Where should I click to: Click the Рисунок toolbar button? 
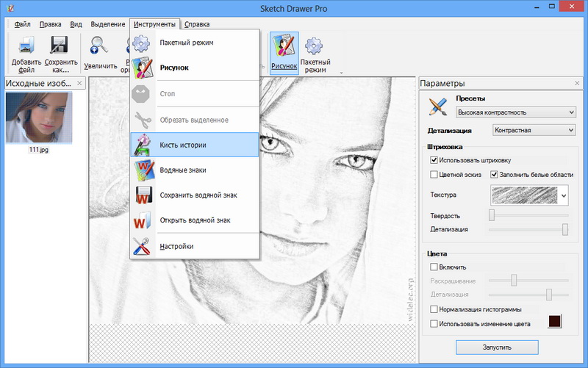[x=284, y=53]
